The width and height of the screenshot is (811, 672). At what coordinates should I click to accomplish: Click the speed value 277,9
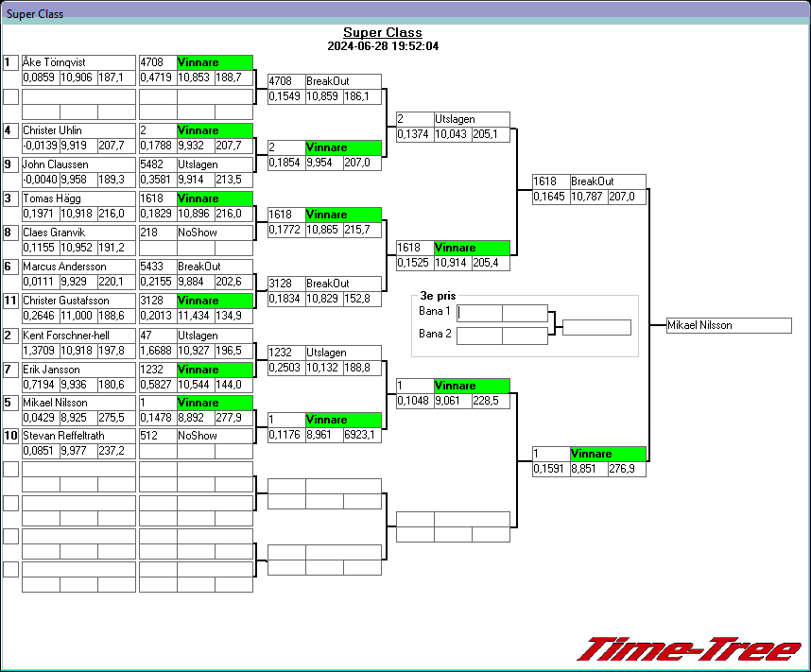233,418
